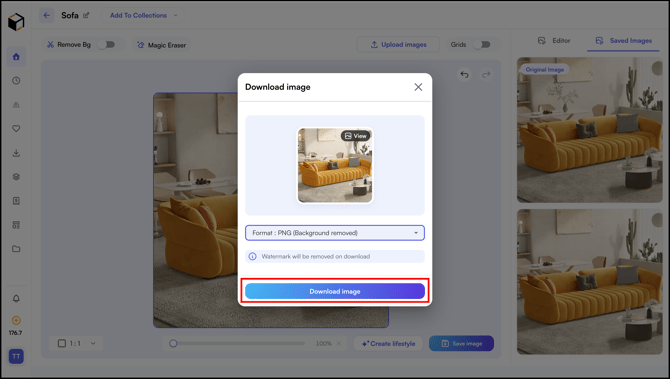This screenshot has width=670, height=379.
Task: Click the Save image button
Action: click(x=461, y=344)
